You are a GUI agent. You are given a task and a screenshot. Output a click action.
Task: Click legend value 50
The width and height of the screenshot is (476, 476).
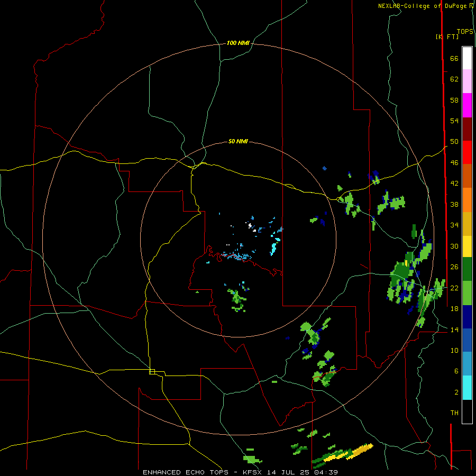(x=454, y=141)
